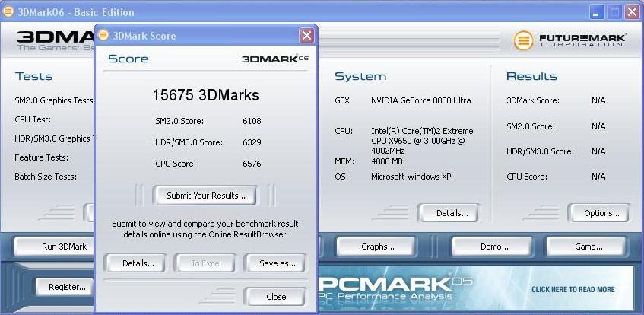Image resolution: width=644 pixels, height=315 pixels.
Task: Click the SM2.0 Score value 6108
Action: coord(252,121)
